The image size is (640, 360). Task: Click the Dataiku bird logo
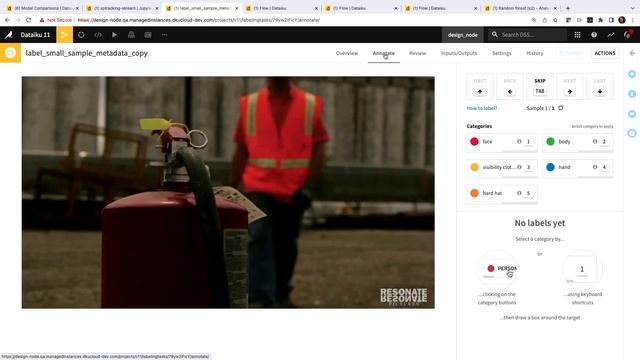(9, 35)
